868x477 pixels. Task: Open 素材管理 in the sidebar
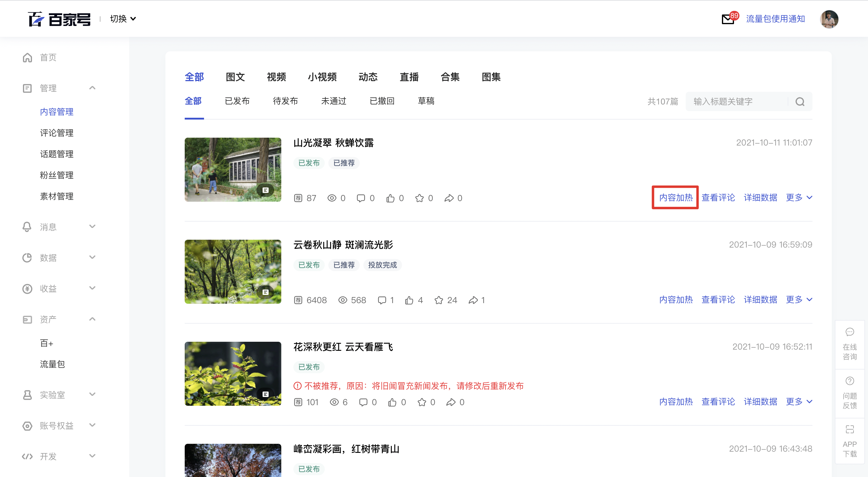point(57,197)
